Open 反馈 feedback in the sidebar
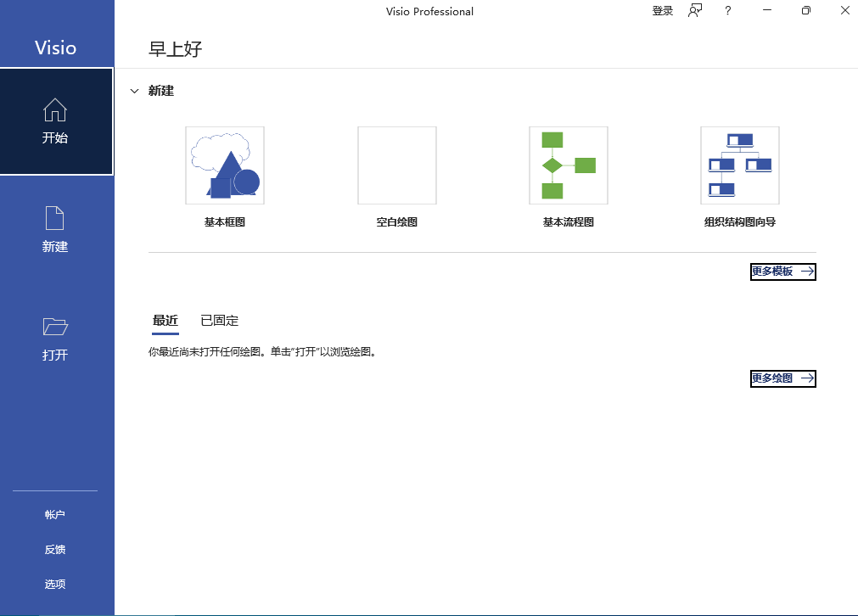Screen dimensions: 858x616 click(x=55, y=550)
